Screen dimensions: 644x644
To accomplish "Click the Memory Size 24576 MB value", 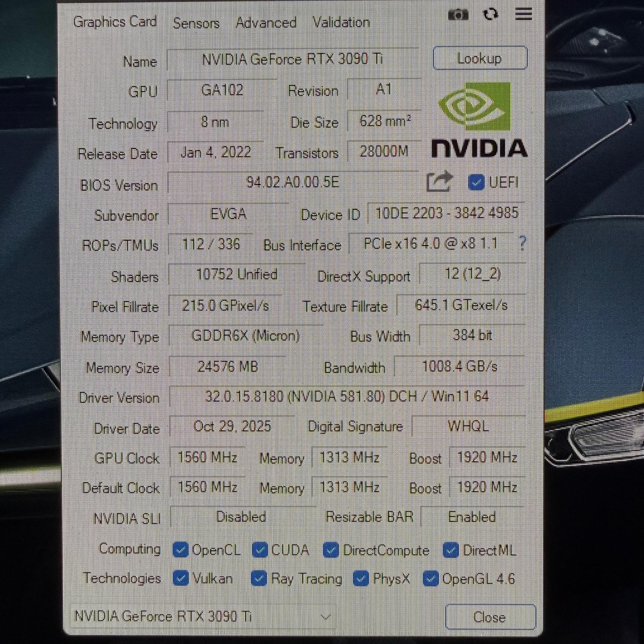I will pyautogui.click(x=228, y=367).
